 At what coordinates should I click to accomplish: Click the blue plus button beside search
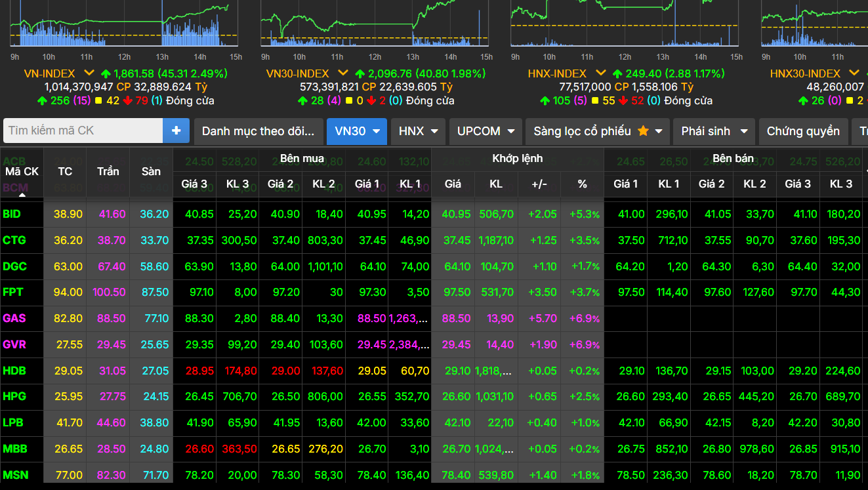tap(176, 131)
